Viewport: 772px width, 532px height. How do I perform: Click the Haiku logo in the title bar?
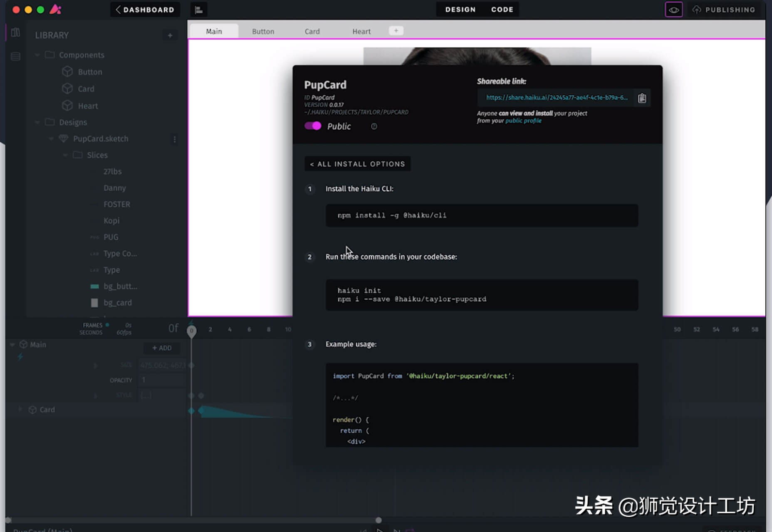click(56, 9)
